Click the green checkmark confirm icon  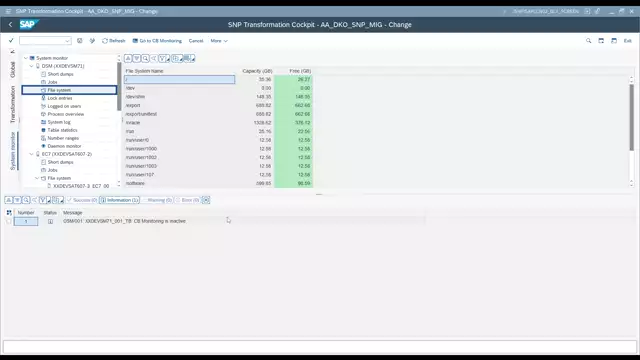(11, 40)
